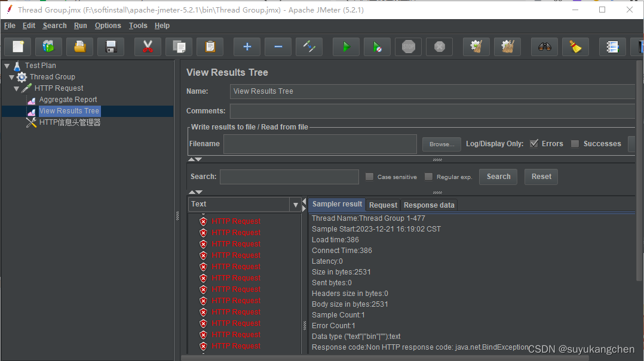Tick the Case sensitive checkbox

click(370, 177)
